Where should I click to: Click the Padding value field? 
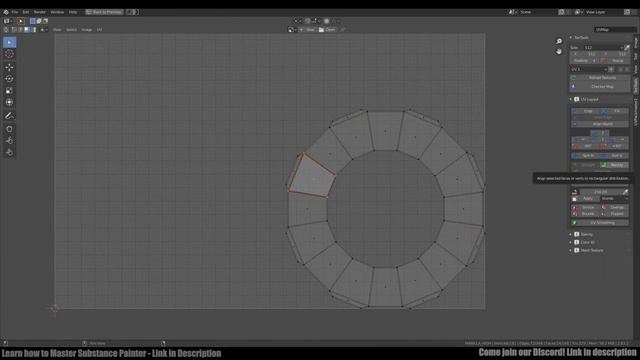(x=584, y=61)
